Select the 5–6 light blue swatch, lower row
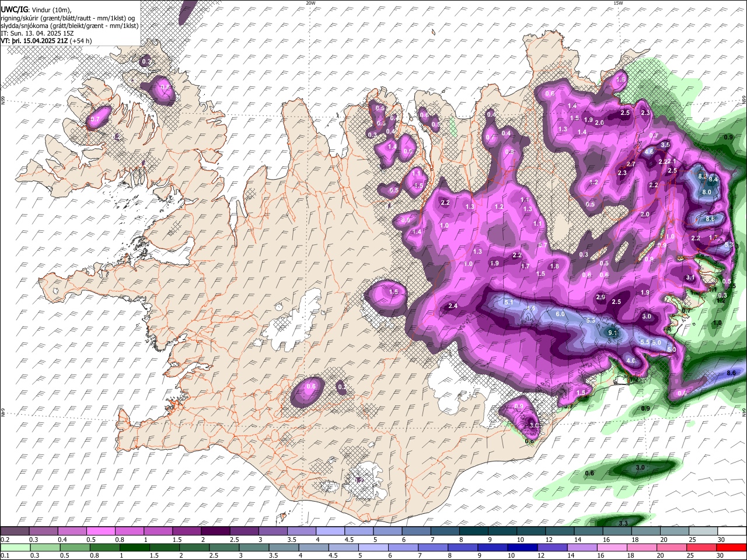 click(x=373, y=547)
